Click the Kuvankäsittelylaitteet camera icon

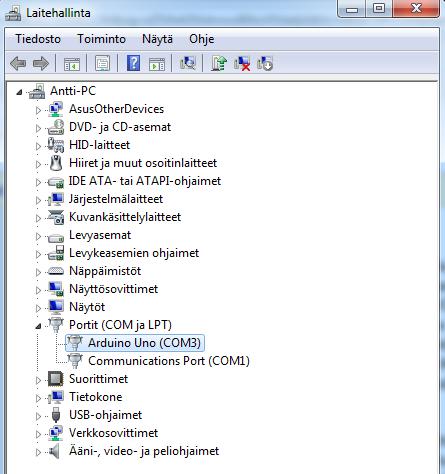56,217
